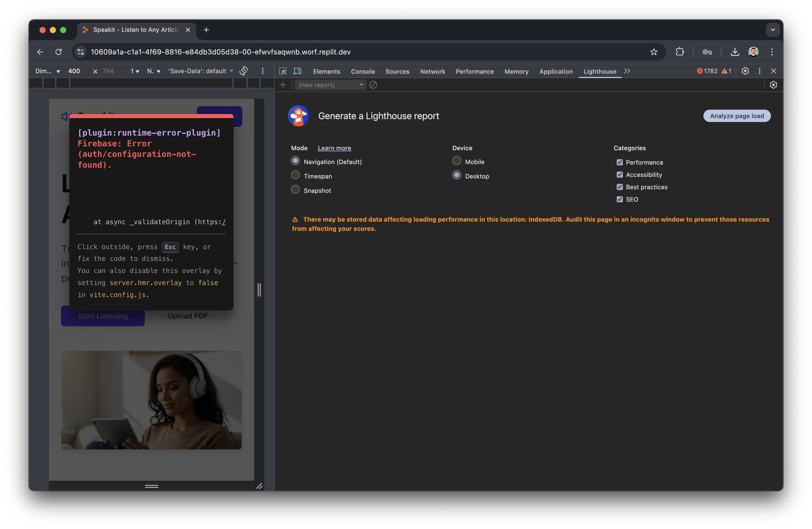Open the Chrome extensions puzzle icon

[679, 52]
